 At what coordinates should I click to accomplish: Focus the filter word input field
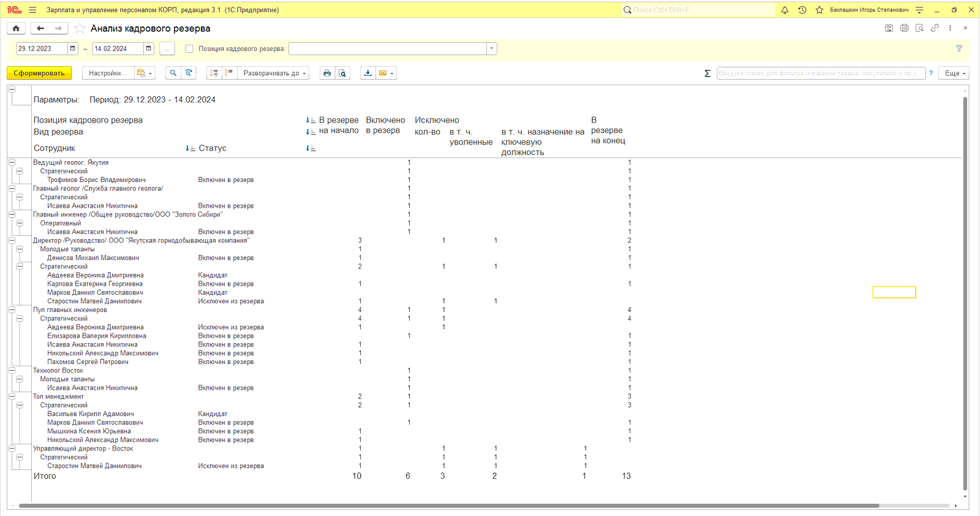click(821, 73)
